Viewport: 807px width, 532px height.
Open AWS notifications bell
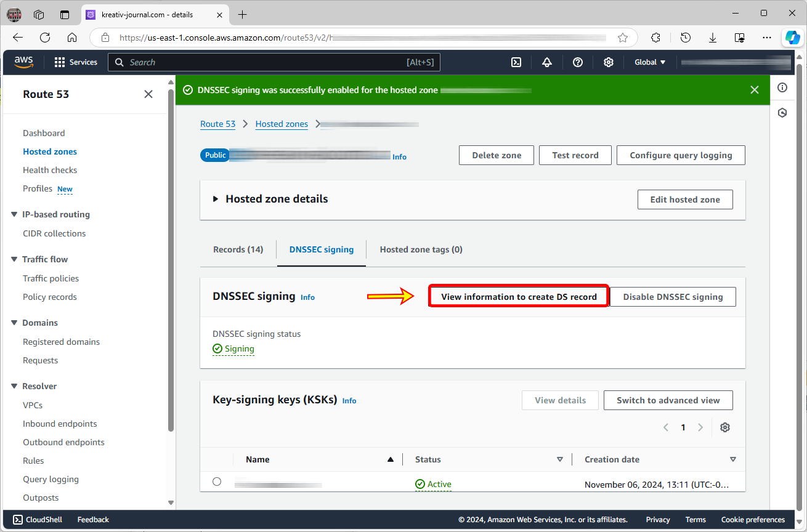pos(546,62)
